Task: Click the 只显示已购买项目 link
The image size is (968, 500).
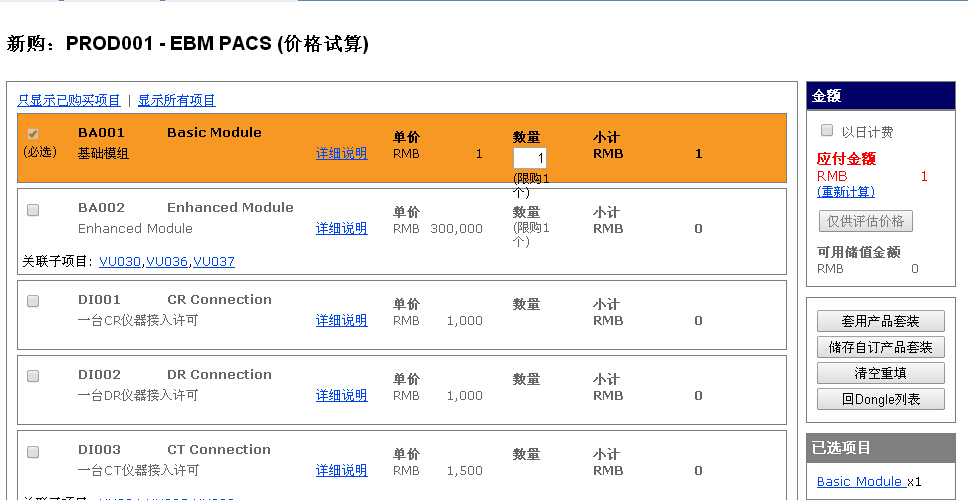Action: coord(69,101)
